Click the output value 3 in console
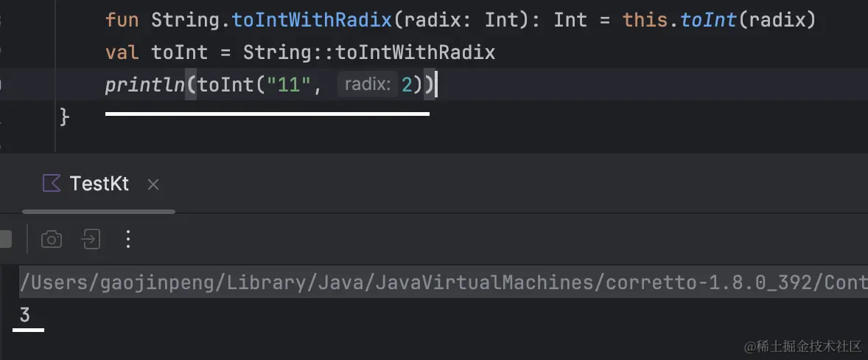Screen dimensions: 868x360 click(x=24, y=315)
